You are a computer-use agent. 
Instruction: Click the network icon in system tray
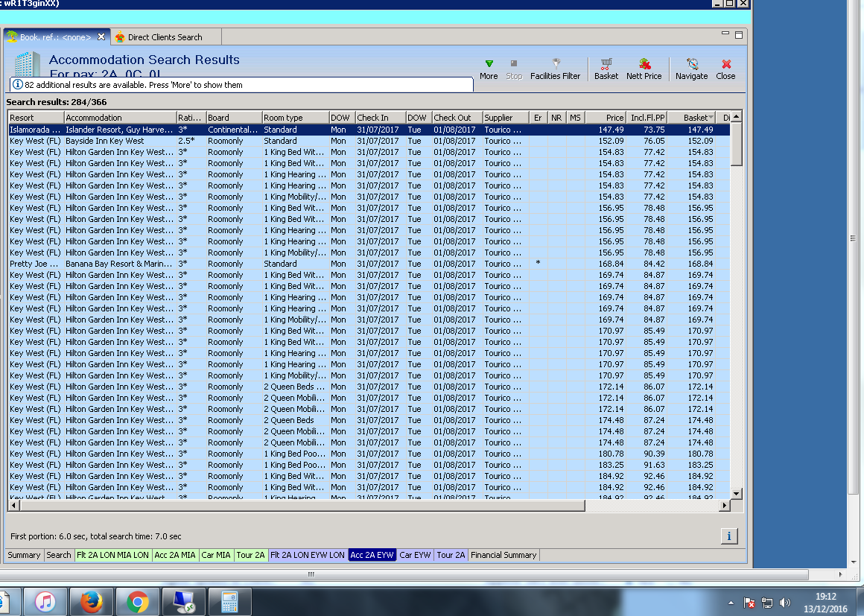(767, 603)
